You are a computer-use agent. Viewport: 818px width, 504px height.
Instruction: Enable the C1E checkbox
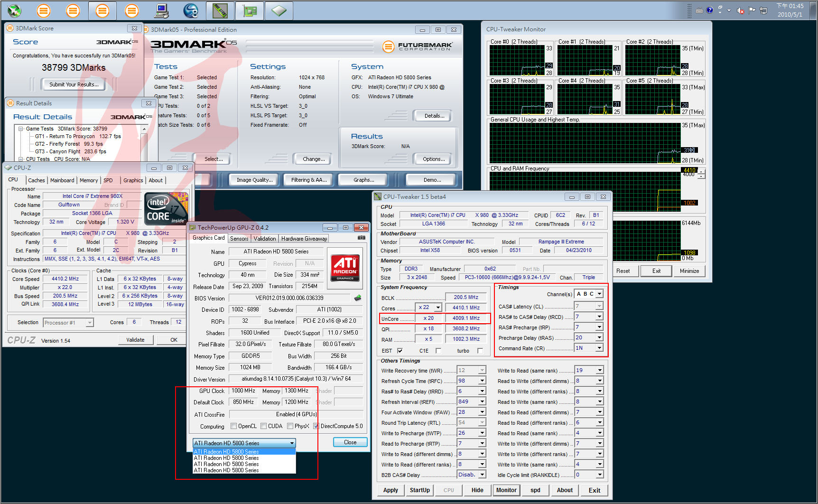(438, 351)
